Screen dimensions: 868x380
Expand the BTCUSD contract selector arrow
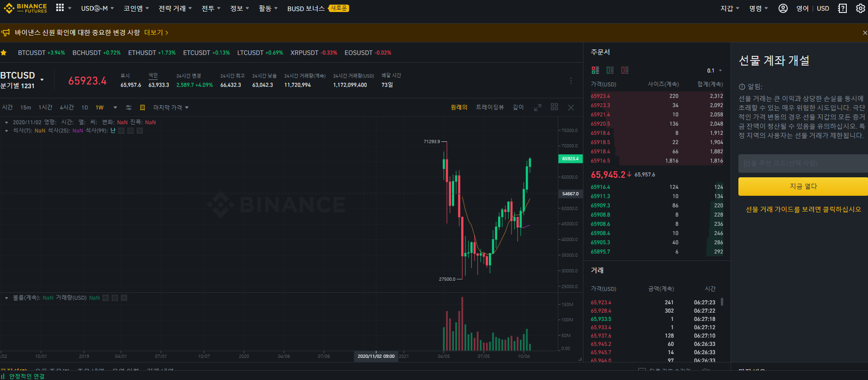(x=42, y=80)
